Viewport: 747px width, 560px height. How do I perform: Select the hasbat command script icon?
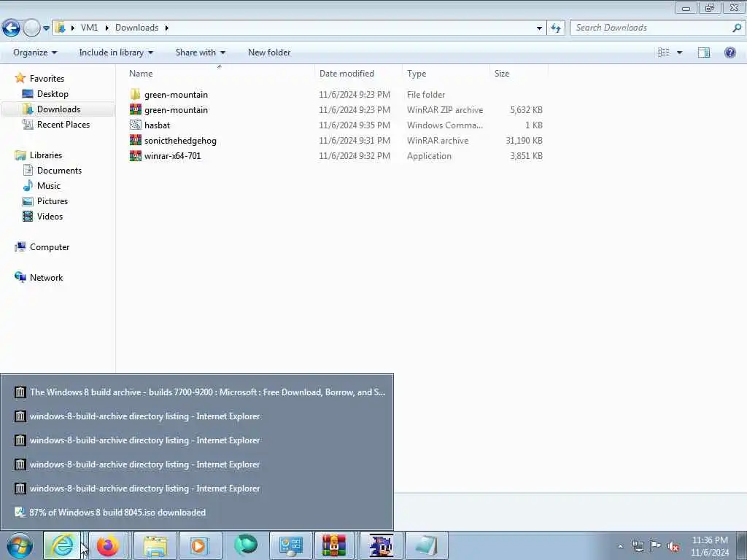click(x=135, y=125)
